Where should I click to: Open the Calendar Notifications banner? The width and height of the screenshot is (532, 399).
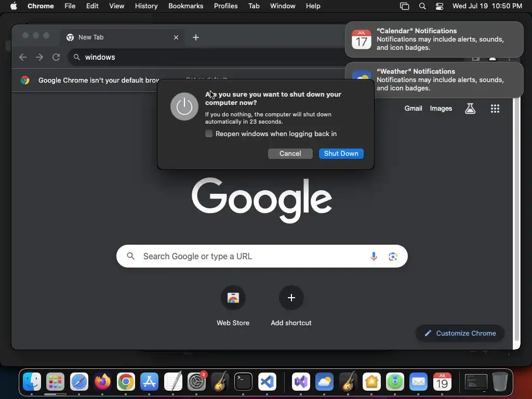(434, 39)
